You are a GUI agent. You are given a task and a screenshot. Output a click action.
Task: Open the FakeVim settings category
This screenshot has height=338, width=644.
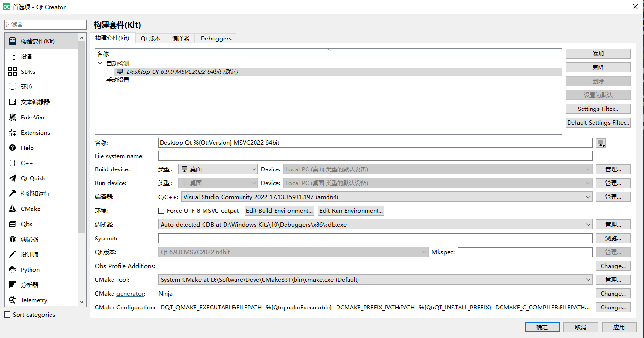(41, 117)
